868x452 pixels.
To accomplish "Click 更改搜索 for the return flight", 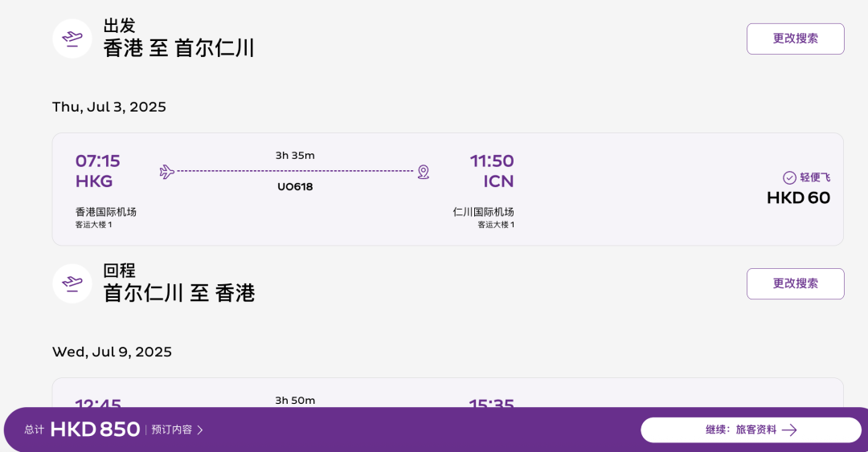I will pos(795,284).
